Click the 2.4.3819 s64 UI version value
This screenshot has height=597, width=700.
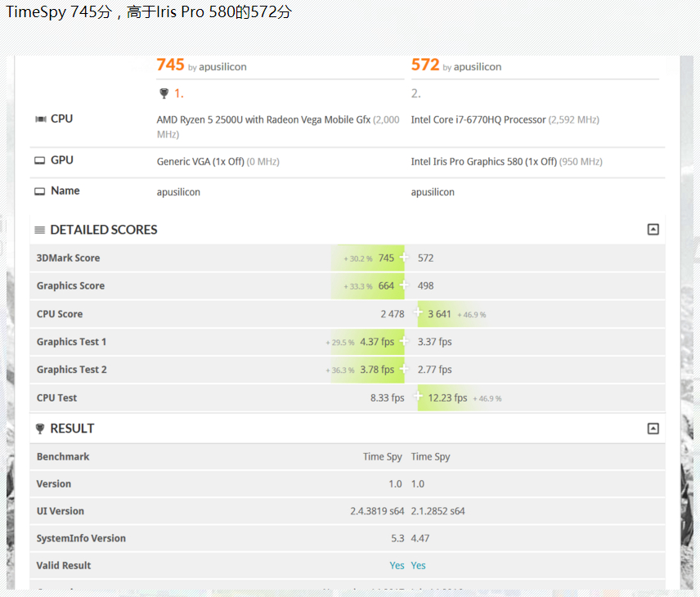(377, 511)
